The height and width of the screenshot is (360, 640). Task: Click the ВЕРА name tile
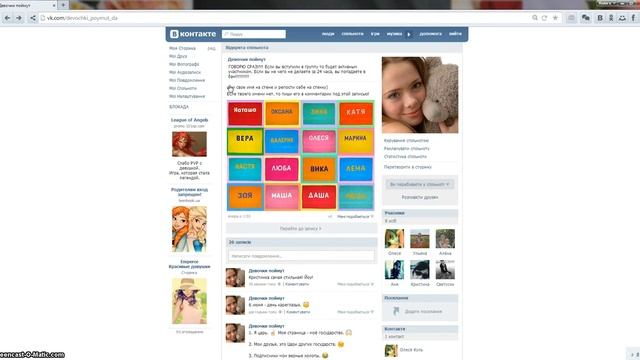[245, 142]
